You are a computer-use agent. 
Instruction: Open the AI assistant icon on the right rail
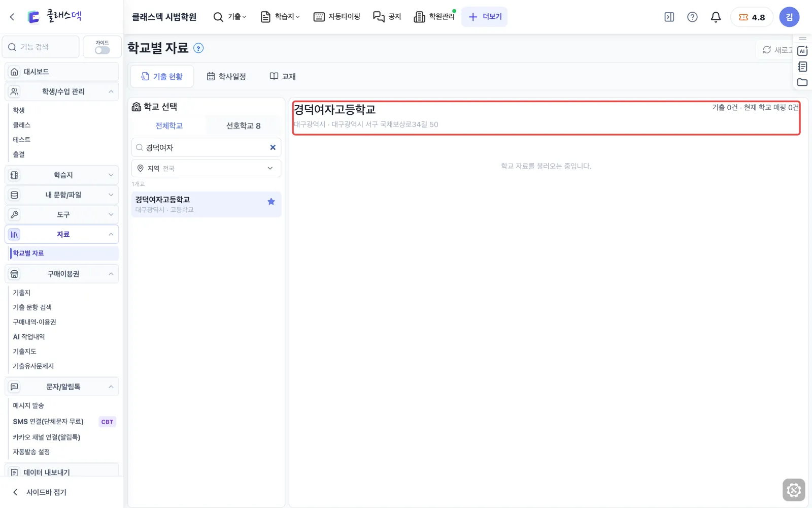(802, 51)
